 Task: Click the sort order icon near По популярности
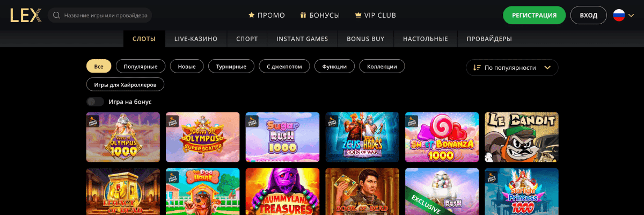coord(477,68)
